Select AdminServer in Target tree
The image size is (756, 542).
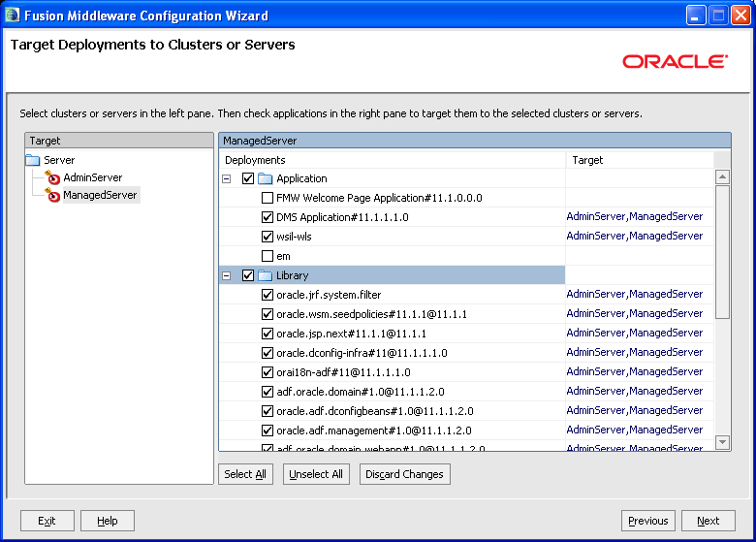point(93,177)
